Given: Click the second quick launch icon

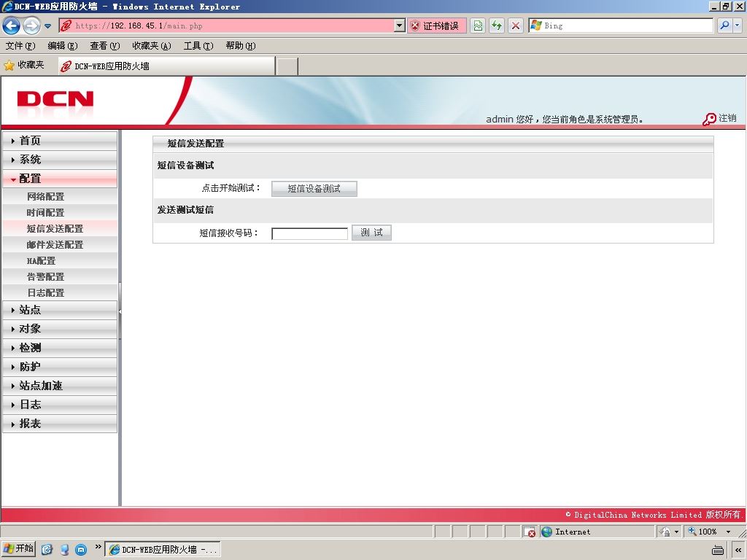Looking at the screenshot, I should (64, 550).
